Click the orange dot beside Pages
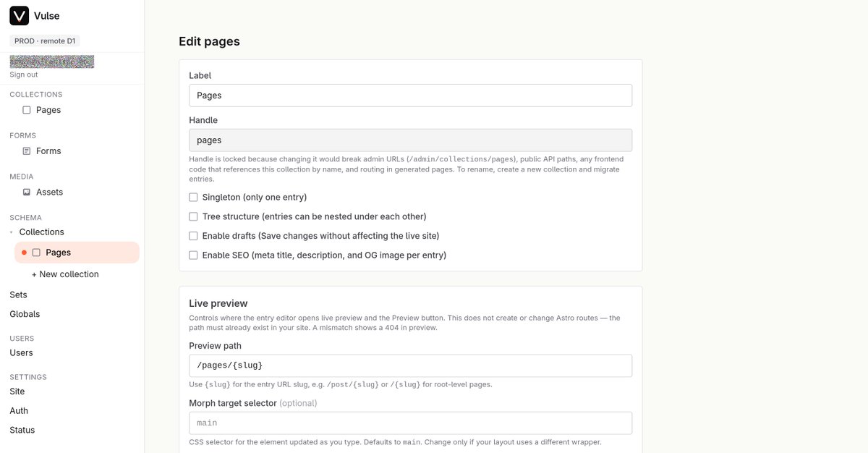Screen dimensions: 868x453 [x=24, y=253]
